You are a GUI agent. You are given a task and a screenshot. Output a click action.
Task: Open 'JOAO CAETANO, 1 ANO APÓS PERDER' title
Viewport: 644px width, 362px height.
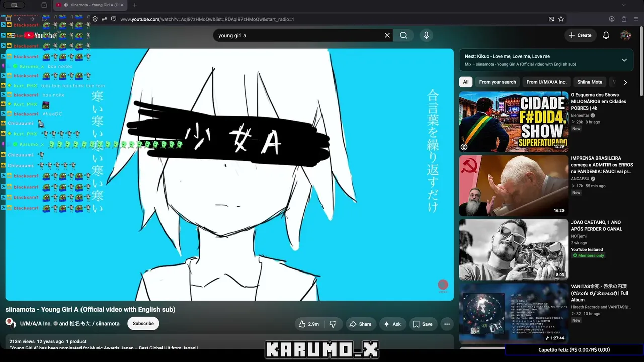[x=596, y=225]
